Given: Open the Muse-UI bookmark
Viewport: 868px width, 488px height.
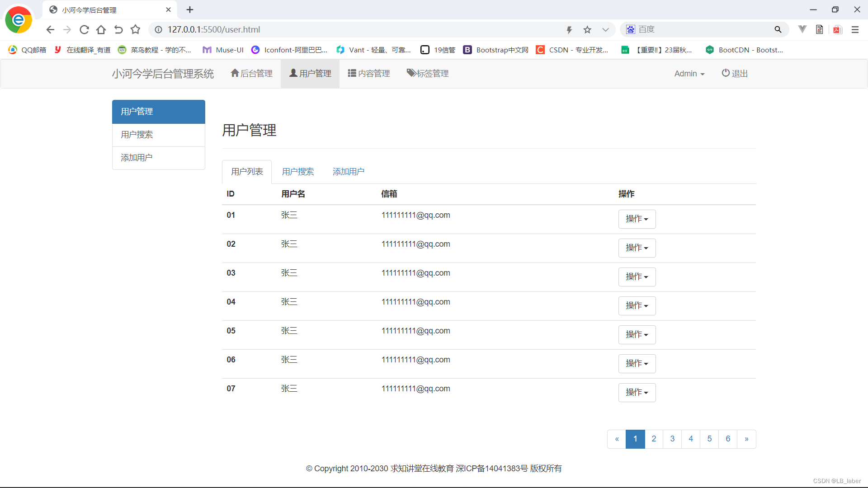Looking at the screenshot, I should click(x=223, y=50).
